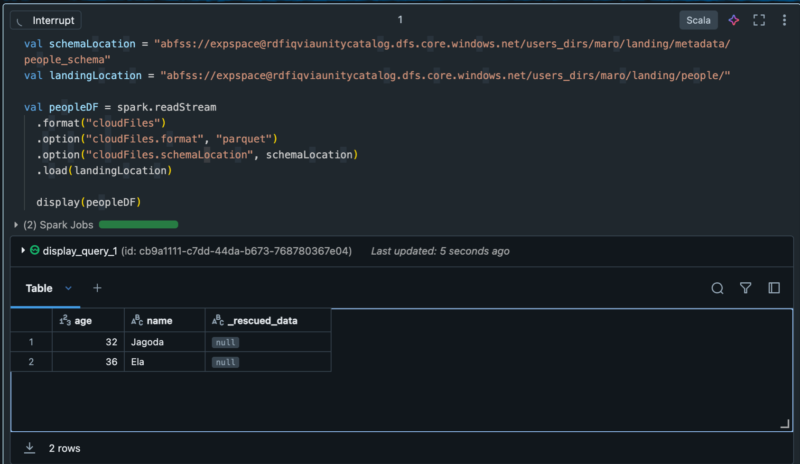Image resolution: width=800 pixels, height=464 pixels.
Task: Click the green streaming status icon
Action: pos(34,251)
